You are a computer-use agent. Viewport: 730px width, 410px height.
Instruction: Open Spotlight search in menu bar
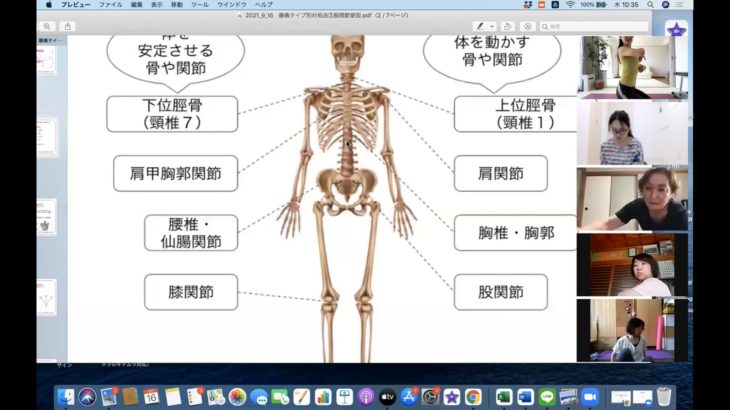[650, 5]
